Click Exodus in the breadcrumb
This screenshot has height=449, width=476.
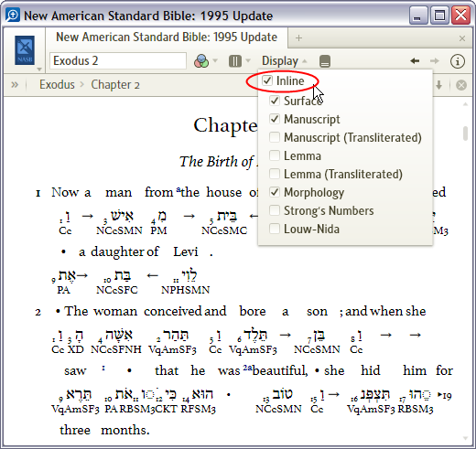click(57, 84)
